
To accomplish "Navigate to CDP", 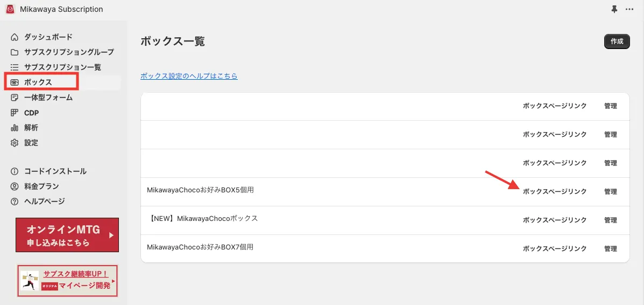I will pos(31,113).
